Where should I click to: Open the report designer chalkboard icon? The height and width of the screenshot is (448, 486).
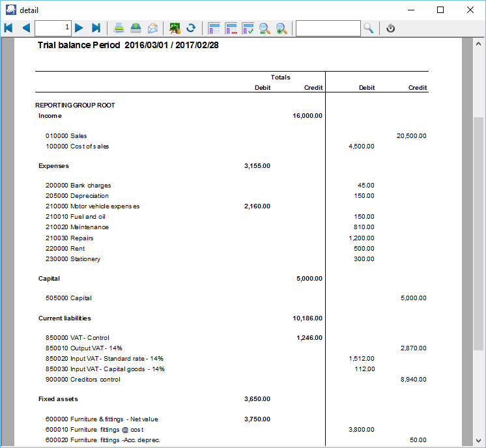coord(175,28)
